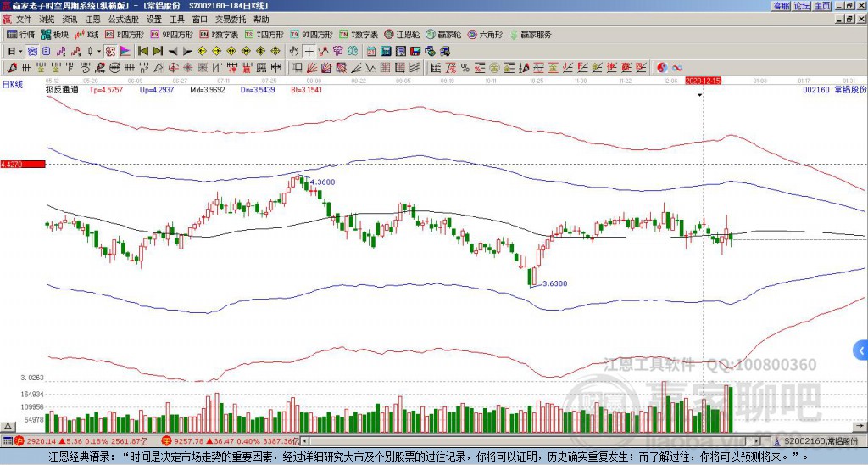Open the 工具 menu

(176, 20)
